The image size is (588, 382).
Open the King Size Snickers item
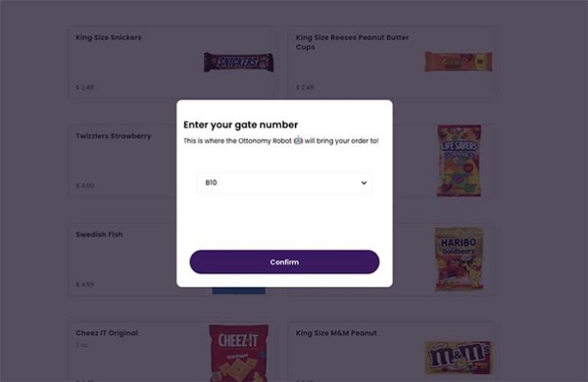pos(109,37)
